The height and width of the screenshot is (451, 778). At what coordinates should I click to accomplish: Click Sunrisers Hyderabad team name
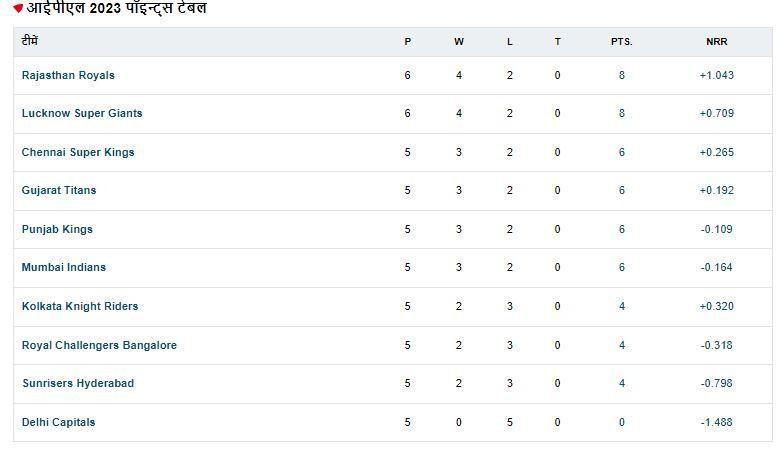(x=77, y=383)
